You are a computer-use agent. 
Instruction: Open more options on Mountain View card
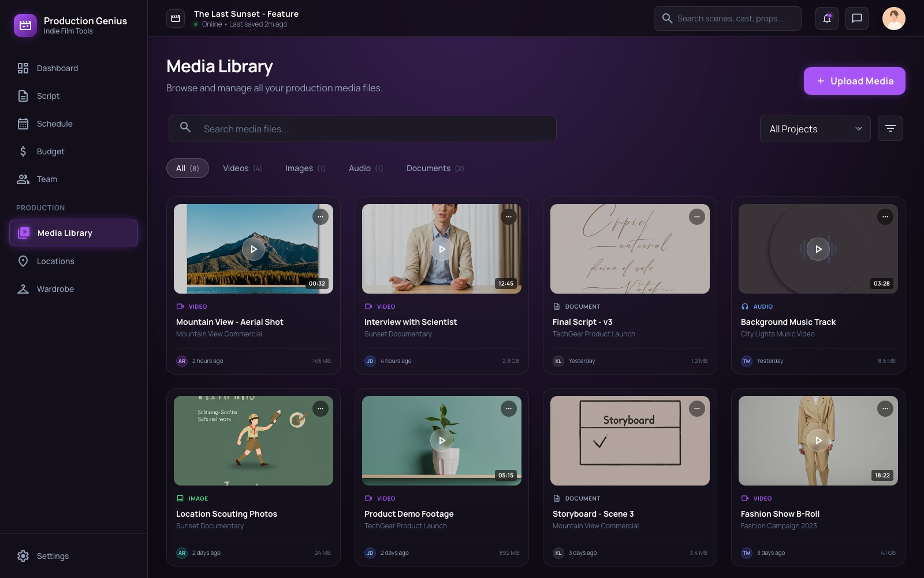coord(321,217)
